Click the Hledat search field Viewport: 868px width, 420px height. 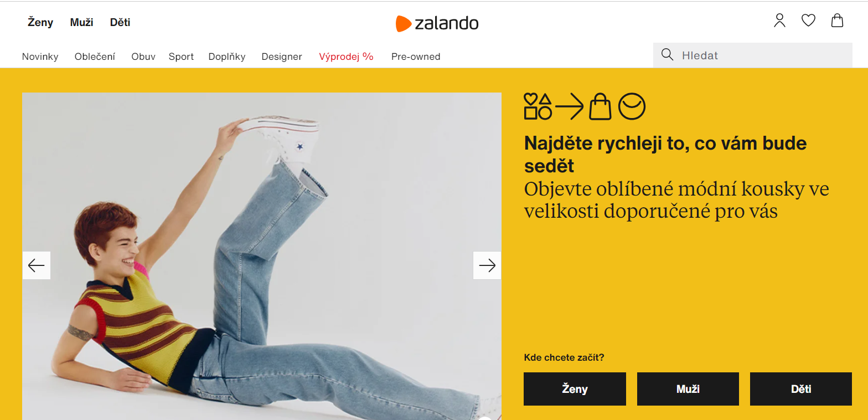752,55
